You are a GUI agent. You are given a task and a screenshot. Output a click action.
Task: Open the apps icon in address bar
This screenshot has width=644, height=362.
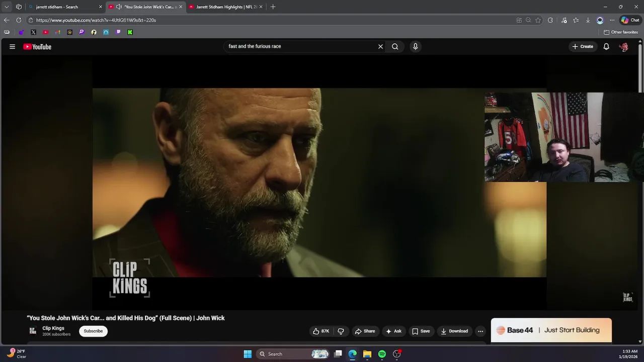tap(519, 20)
